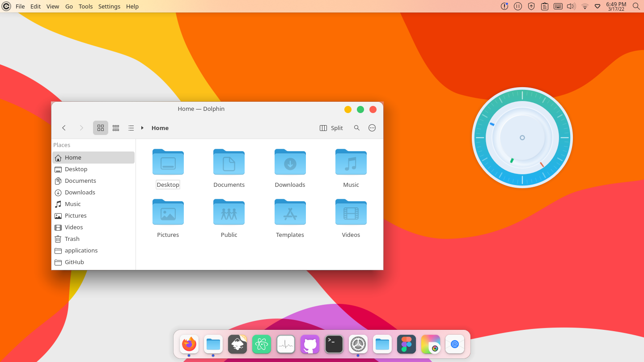Click the Home breadcrumb in the location bar
This screenshot has height=362, width=644.
tap(160, 128)
